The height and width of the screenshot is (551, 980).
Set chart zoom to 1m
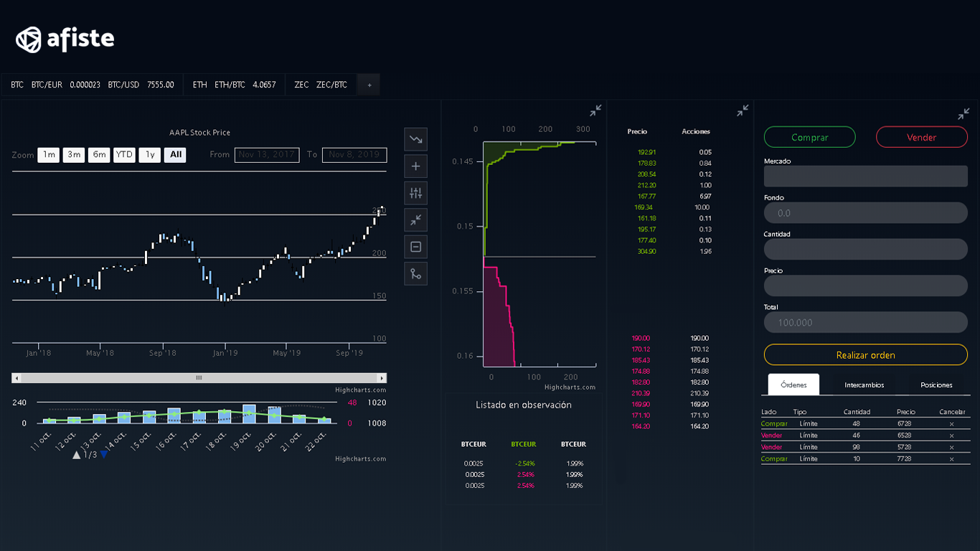(49, 155)
